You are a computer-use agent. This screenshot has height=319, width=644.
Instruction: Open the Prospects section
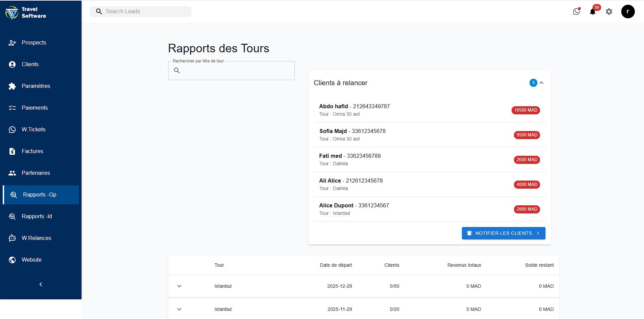pos(34,42)
